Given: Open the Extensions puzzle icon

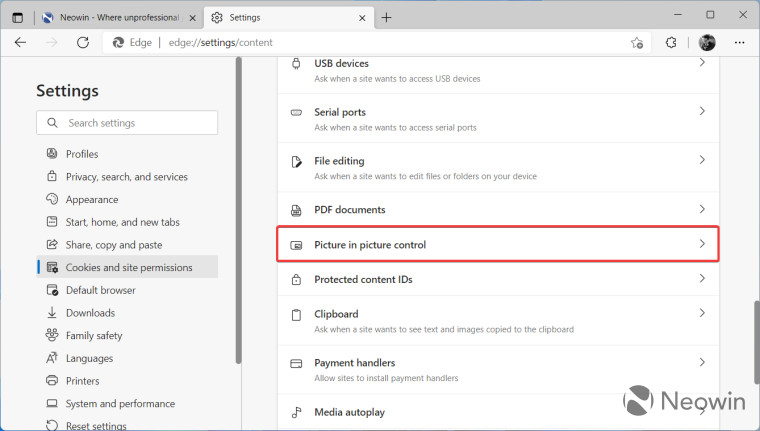Looking at the screenshot, I should pyautogui.click(x=671, y=43).
